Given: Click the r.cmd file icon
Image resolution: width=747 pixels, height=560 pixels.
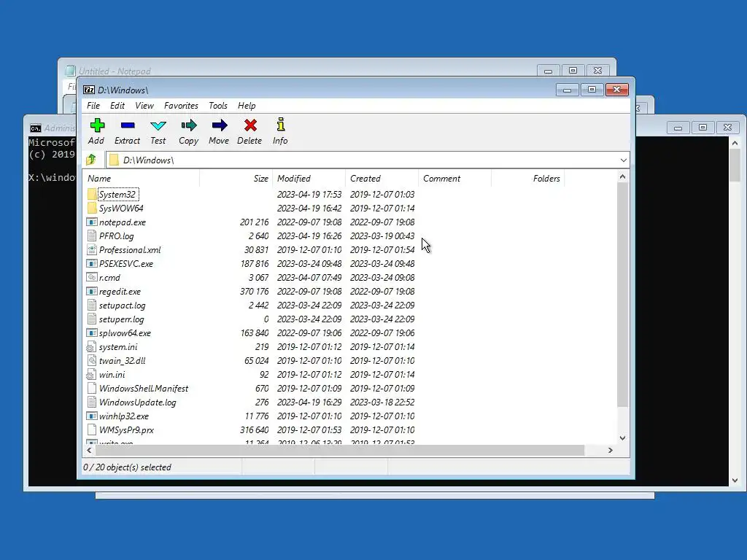Looking at the screenshot, I should pyautogui.click(x=92, y=277).
